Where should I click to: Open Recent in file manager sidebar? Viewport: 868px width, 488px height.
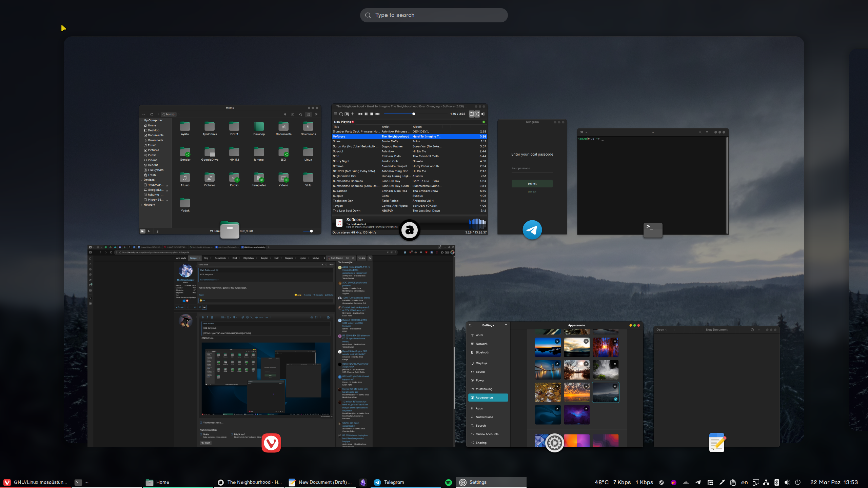[153, 165]
